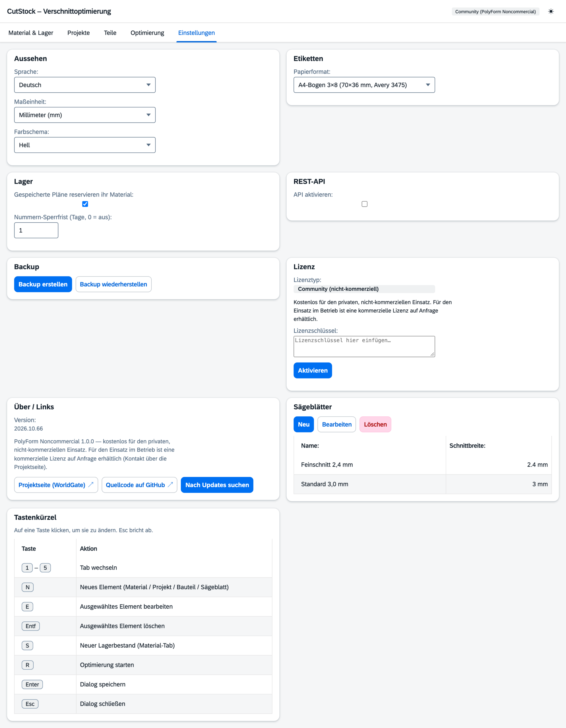
Task: Switch to the Projekte tab
Action: [x=78, y=33]
